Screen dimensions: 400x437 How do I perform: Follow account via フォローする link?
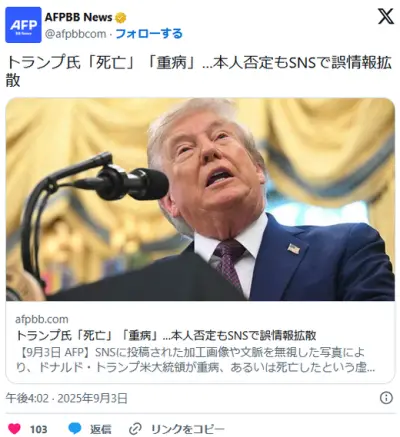pyautogui.click(x=149, y=34)
